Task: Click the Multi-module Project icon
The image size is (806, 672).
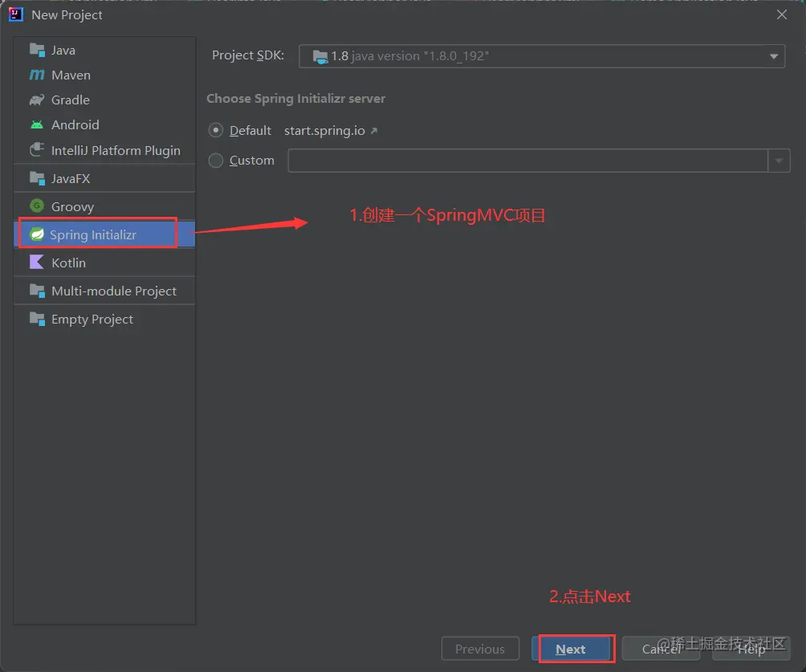Action: pyautogui.click(x=37, y=291)
